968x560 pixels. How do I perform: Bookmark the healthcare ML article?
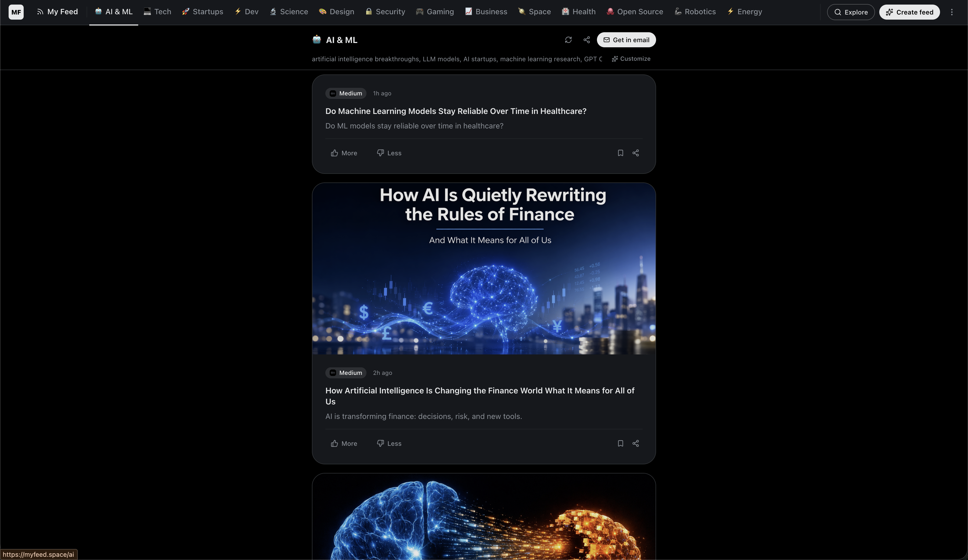point(620,153)
